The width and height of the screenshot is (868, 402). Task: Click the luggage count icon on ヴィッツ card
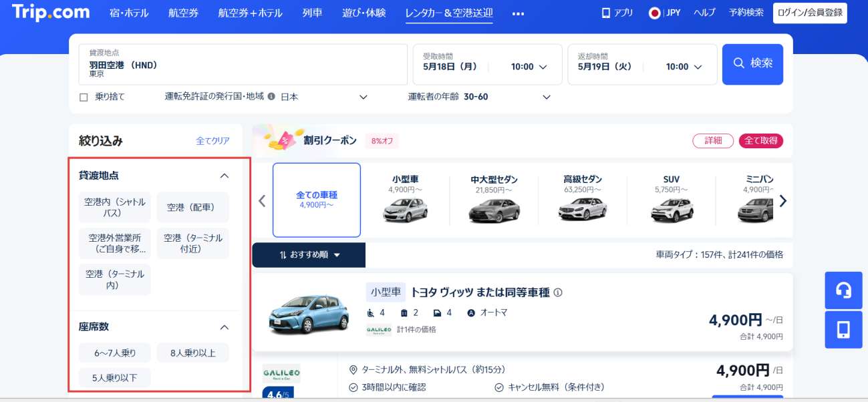pyautogui.click(x=404, y=313)
